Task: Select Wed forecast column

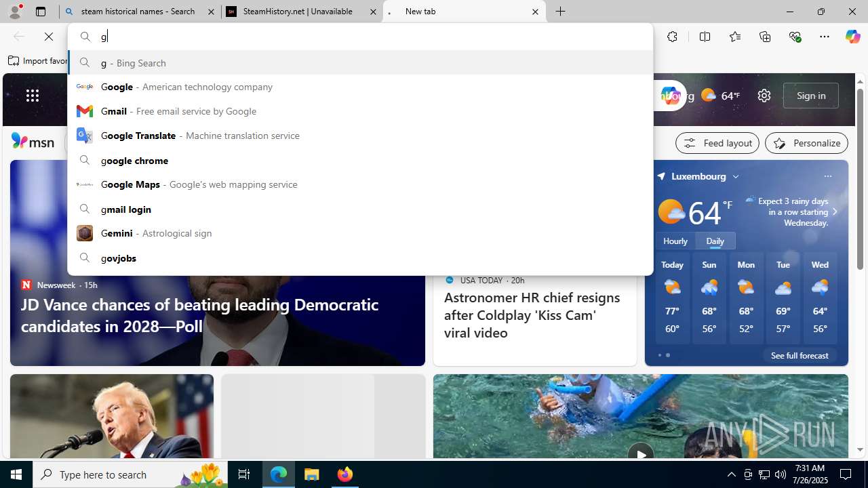Action: pyautogui.click(x=820, y=298)
